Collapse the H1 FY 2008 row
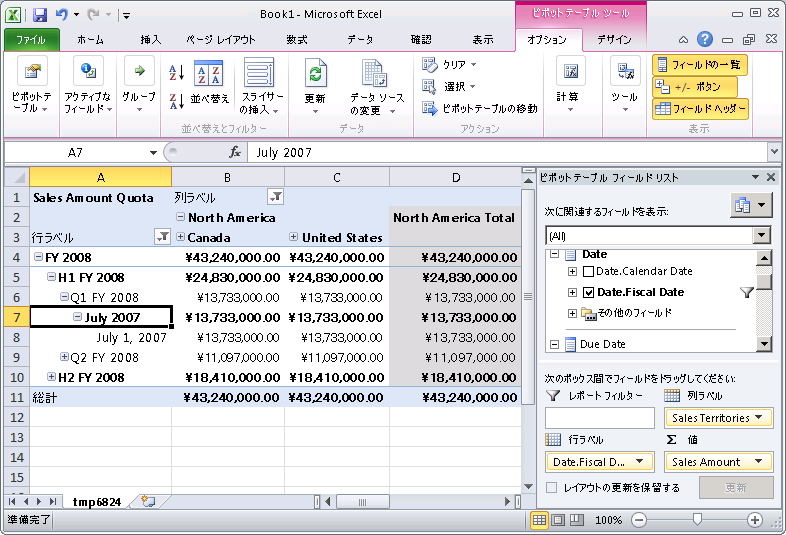 click(x=51, y=276)
